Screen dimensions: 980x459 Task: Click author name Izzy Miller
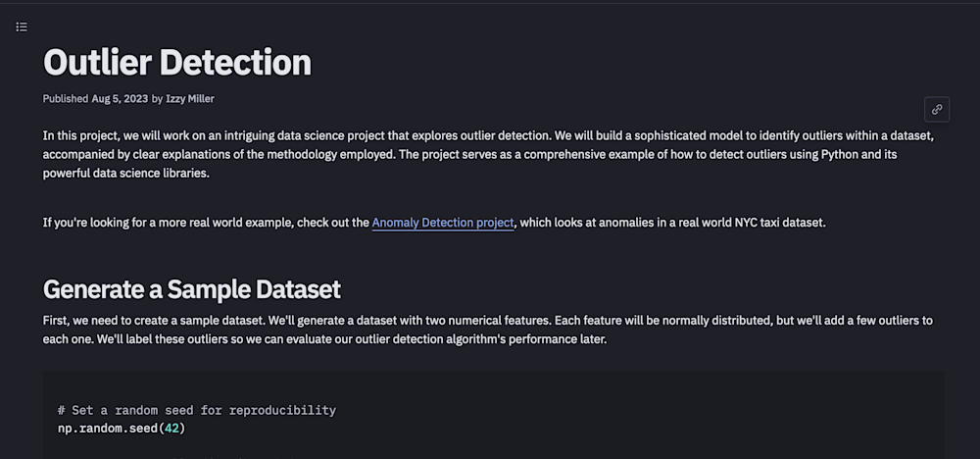[190, 98]
